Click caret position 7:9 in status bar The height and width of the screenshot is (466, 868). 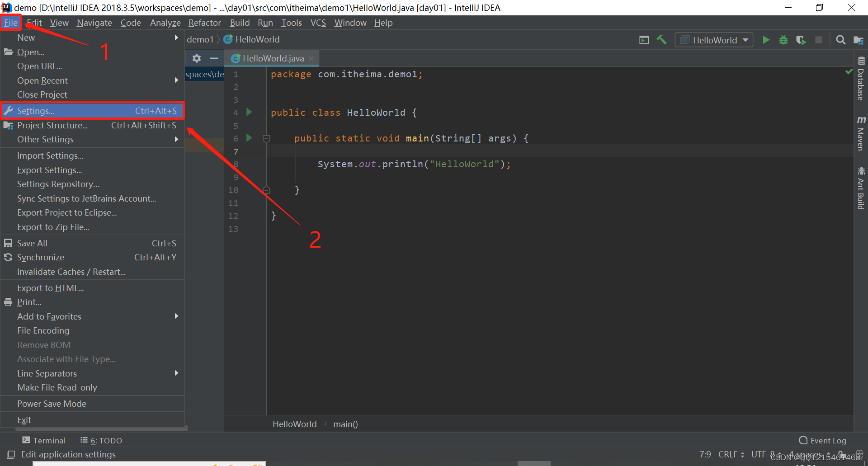pyautogui.click(x=705, y=454)
